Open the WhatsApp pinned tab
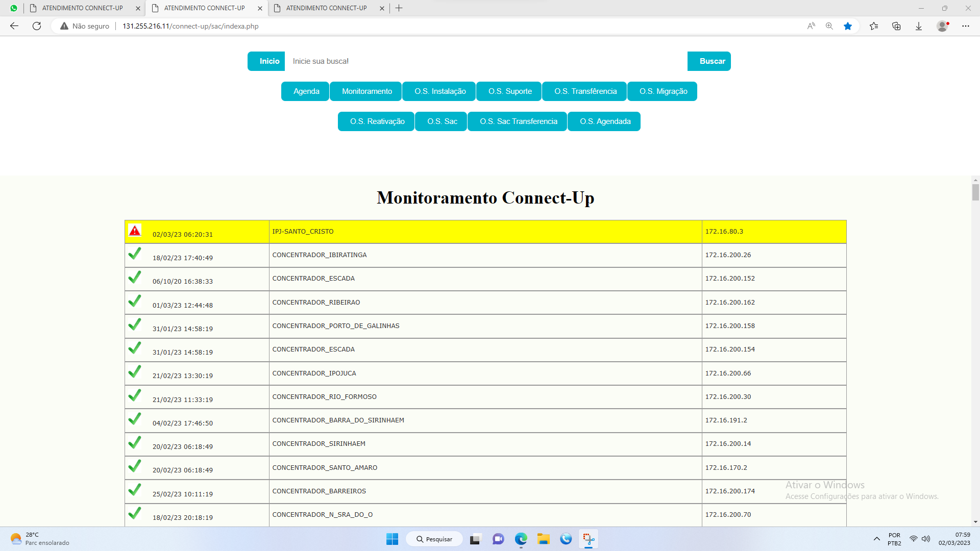Image resolution: width=980 pixels, height=551 pixels. click(x=14, y=8)
